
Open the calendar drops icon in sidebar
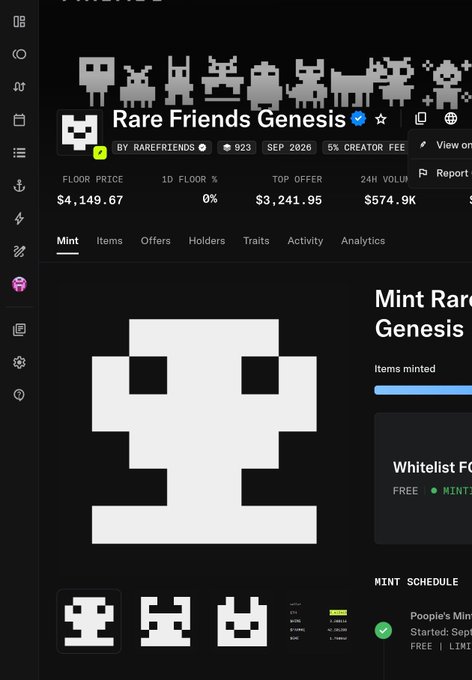tap(19, 120)
